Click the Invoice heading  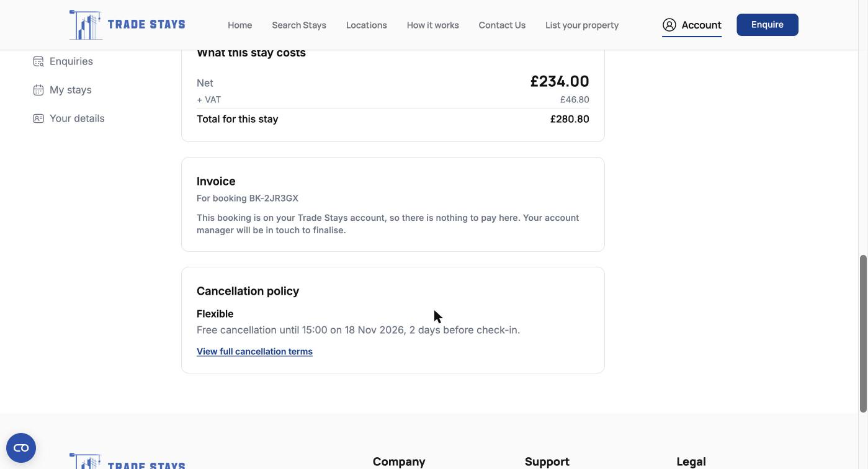(x=216, y=181)
